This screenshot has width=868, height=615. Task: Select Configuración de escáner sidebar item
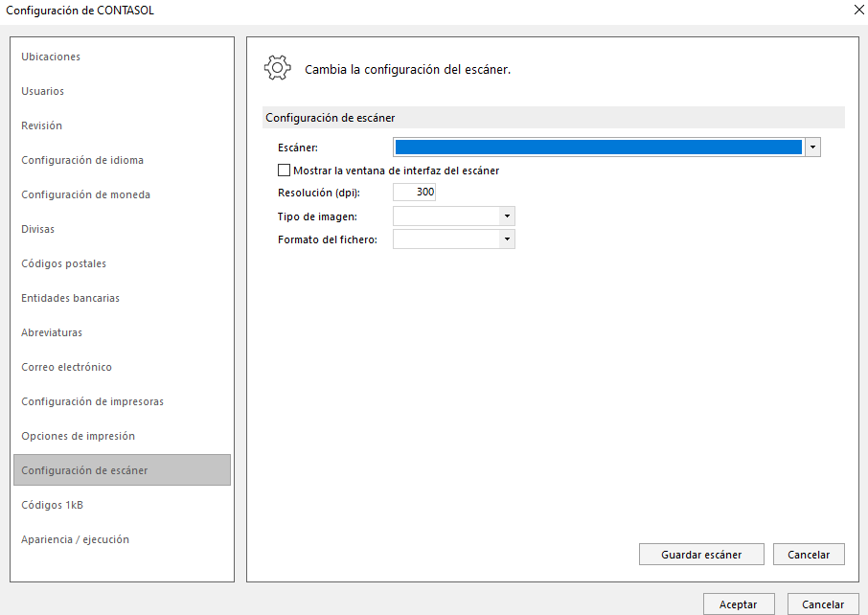coord(122,470)
